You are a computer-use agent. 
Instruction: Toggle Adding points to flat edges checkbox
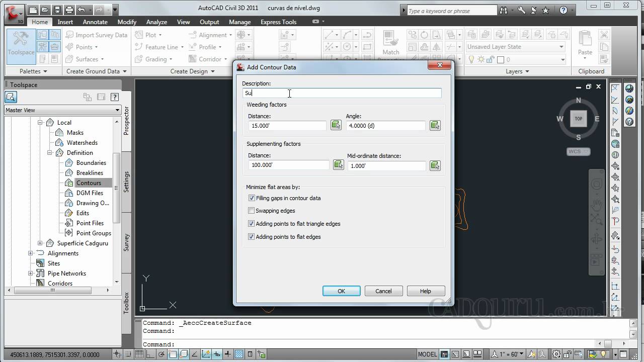click(x=252, y=237)
